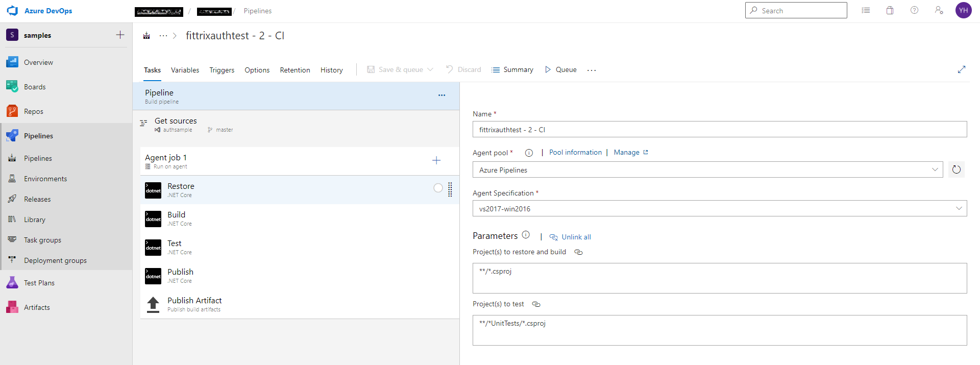Toggle full screen expand icon
The width and height of the screenshot is (980, 365).
(961, 69)
